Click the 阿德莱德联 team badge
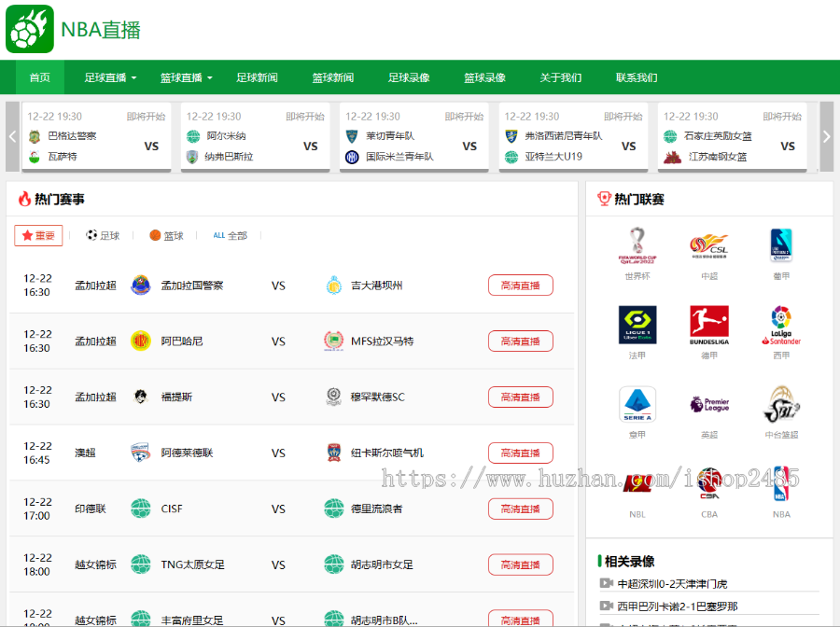840x627 pixels. pos(140,453)
